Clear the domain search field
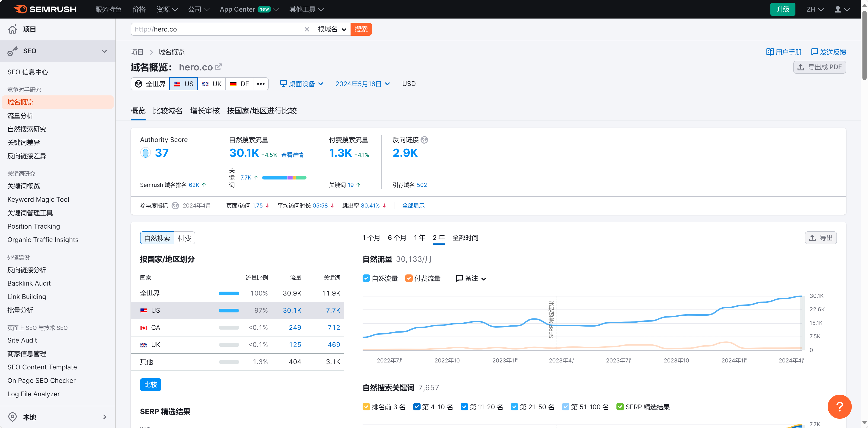868x428 pixels. tap(307, 29)
